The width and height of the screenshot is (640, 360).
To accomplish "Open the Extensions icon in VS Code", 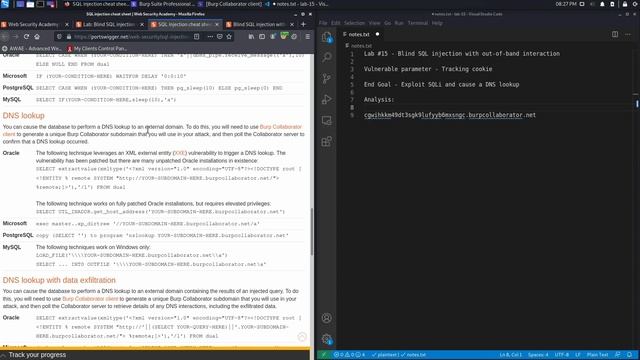I will (327, 142).
